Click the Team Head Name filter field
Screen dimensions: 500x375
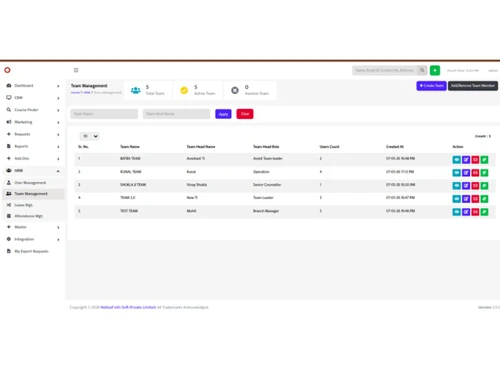coord(176,114)
